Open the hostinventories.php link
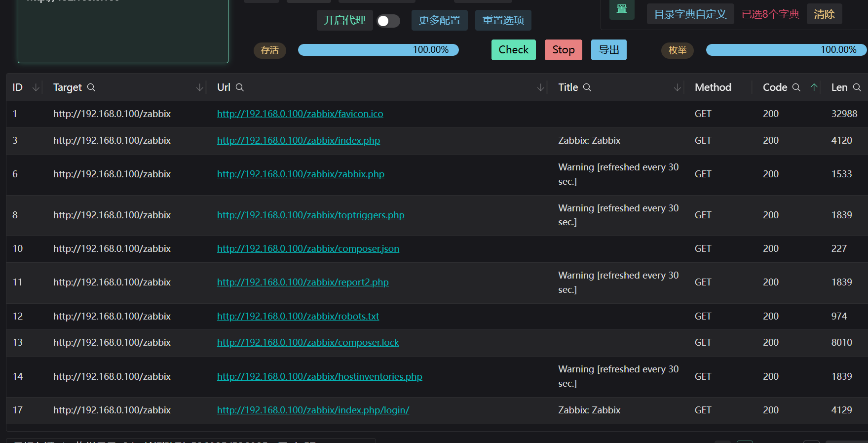The width and height of the screenshot is (868, 443). pyautogui.click(x=320, y=377)
